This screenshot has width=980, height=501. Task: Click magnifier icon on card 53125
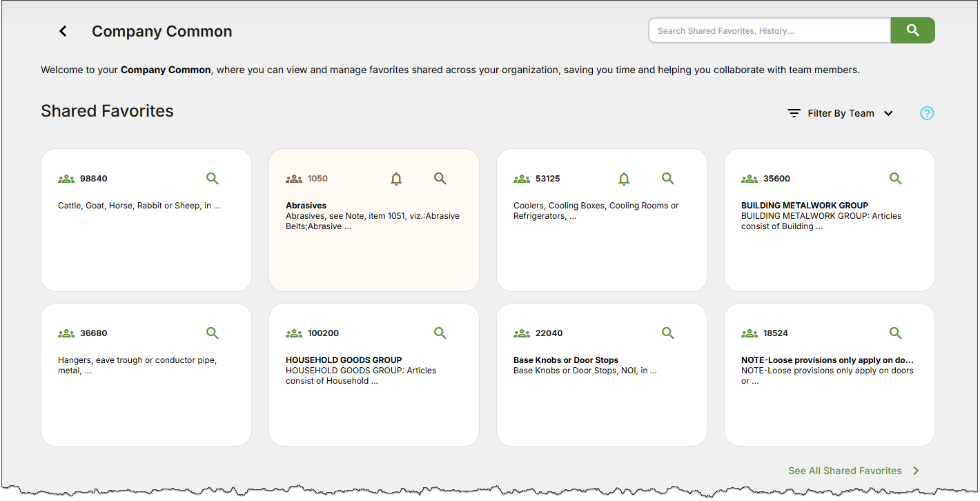[668, 179]
